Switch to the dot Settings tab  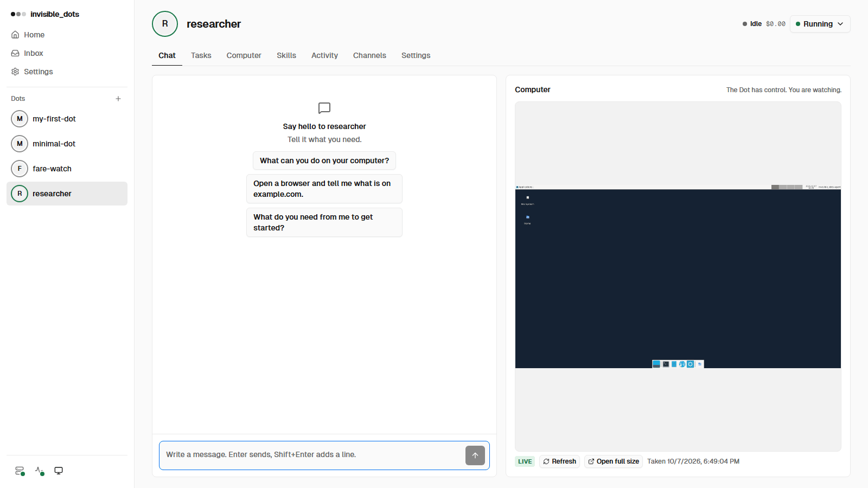416,55
